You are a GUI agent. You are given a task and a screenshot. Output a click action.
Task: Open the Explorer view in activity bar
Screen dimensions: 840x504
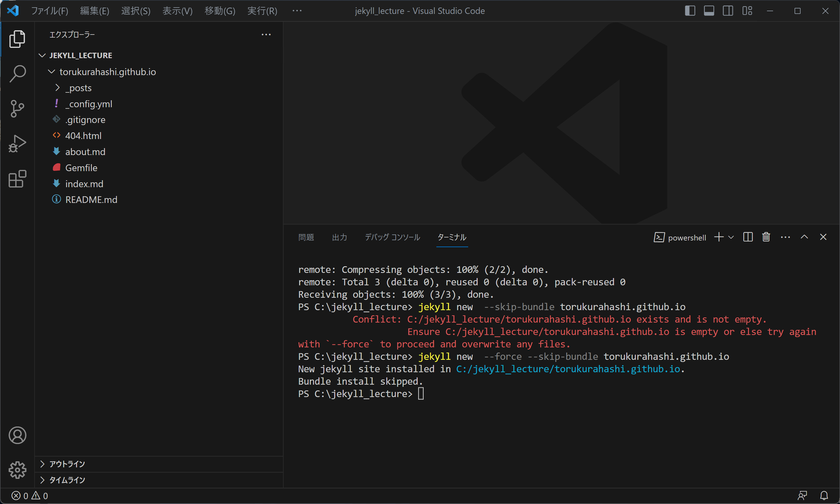tap(17, 39)
